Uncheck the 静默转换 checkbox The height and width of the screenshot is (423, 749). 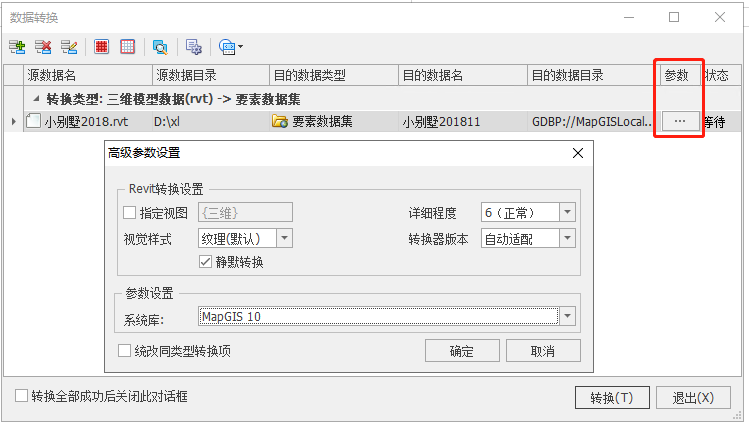pyautogui.click(x=206, y=262)
